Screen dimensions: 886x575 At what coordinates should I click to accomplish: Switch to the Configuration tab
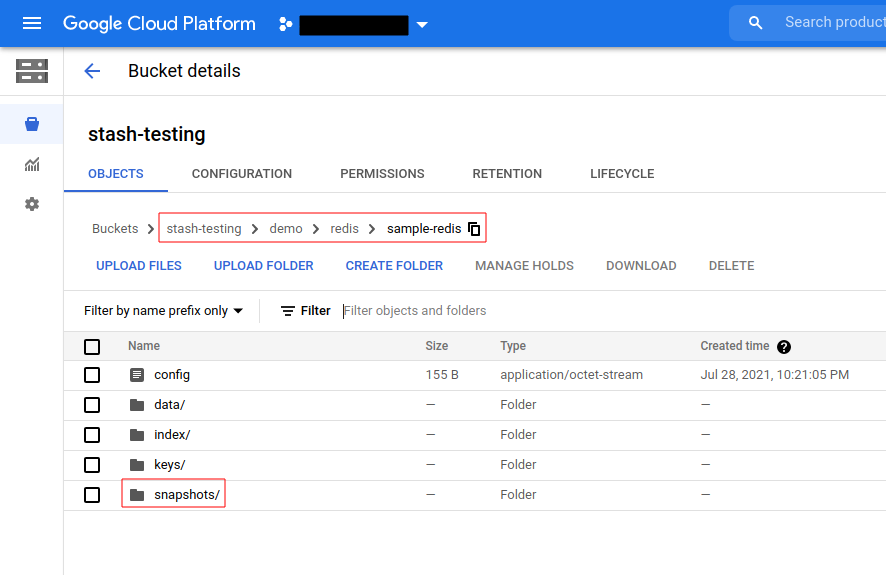coord(242,174)
